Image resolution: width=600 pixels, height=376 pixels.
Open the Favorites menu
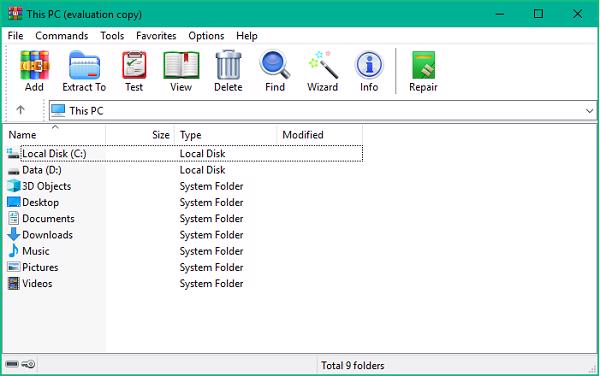[x=156, y=36]
